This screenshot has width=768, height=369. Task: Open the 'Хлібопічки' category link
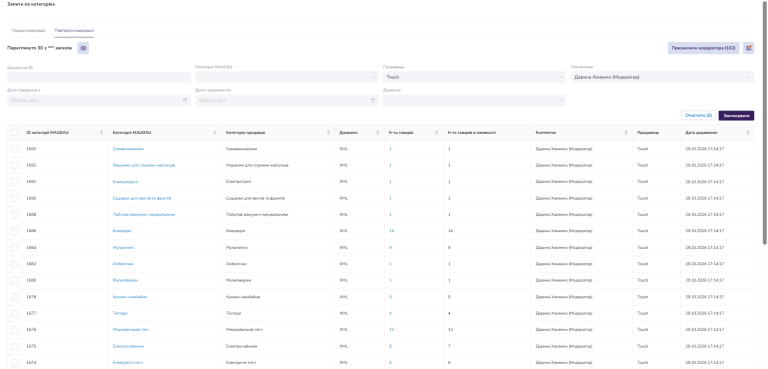(123, 264)
